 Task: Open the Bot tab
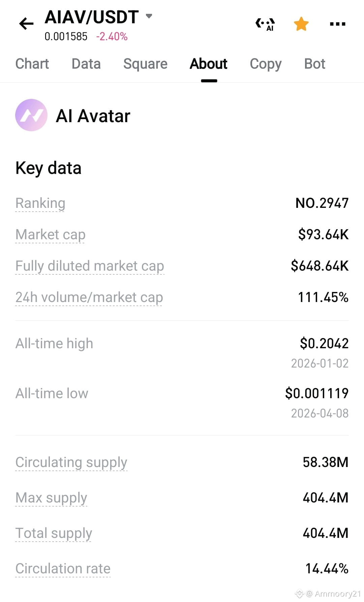[x=314, y=64]
